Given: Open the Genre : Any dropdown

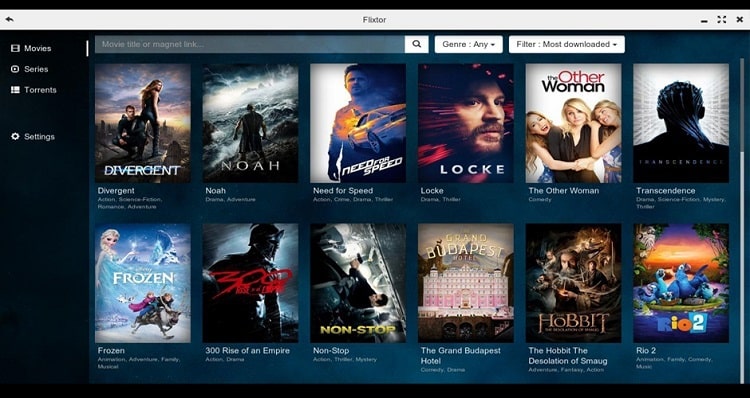Looking at the screenshot, I should [x=468, y=44].
